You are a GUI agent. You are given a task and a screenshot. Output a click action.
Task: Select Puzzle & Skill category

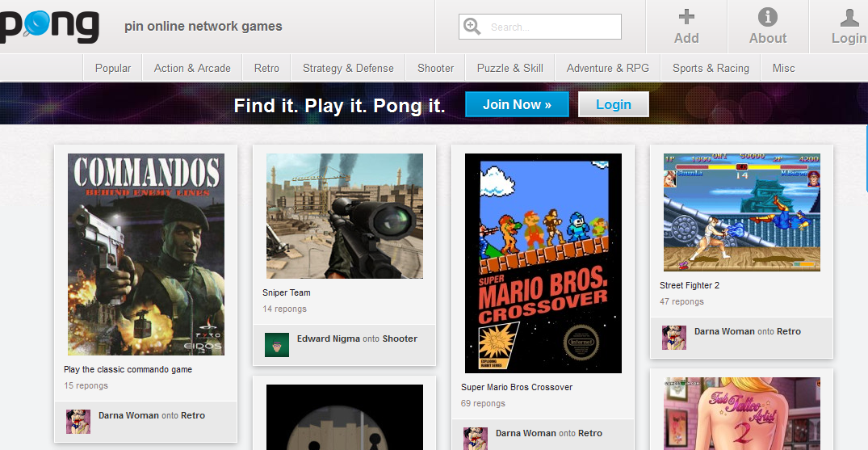(509, 68)
